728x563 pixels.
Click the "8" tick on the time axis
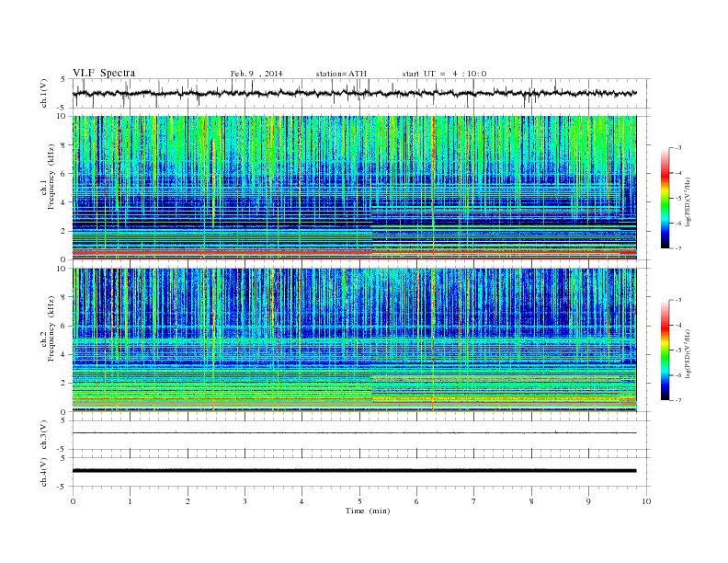(x=531, y=501)
